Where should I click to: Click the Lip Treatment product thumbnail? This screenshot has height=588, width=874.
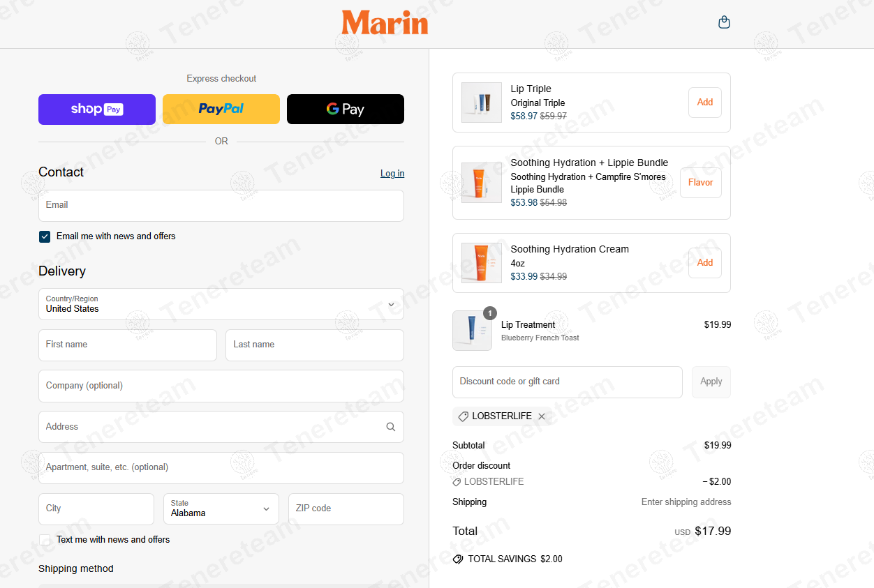(473, 331)
